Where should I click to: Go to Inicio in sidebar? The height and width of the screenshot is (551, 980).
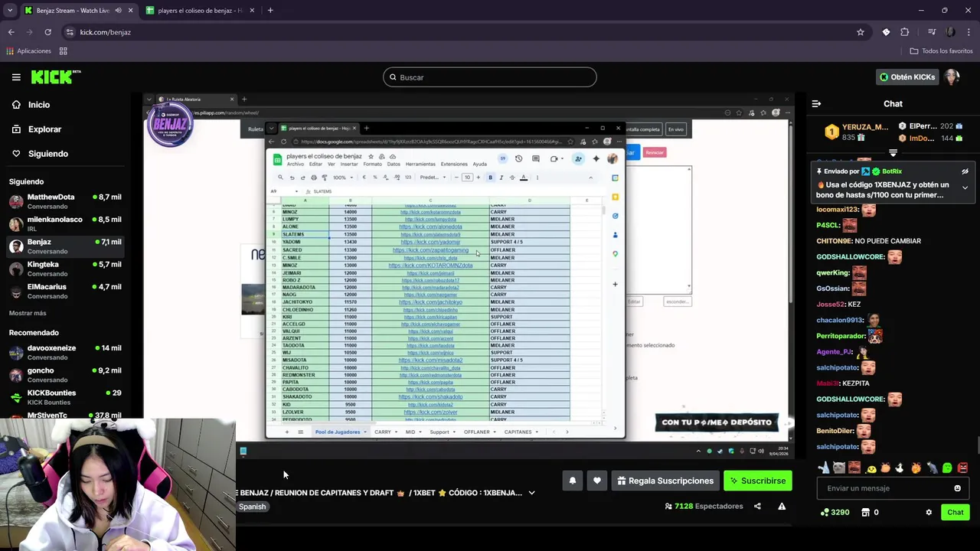(38, 105)
